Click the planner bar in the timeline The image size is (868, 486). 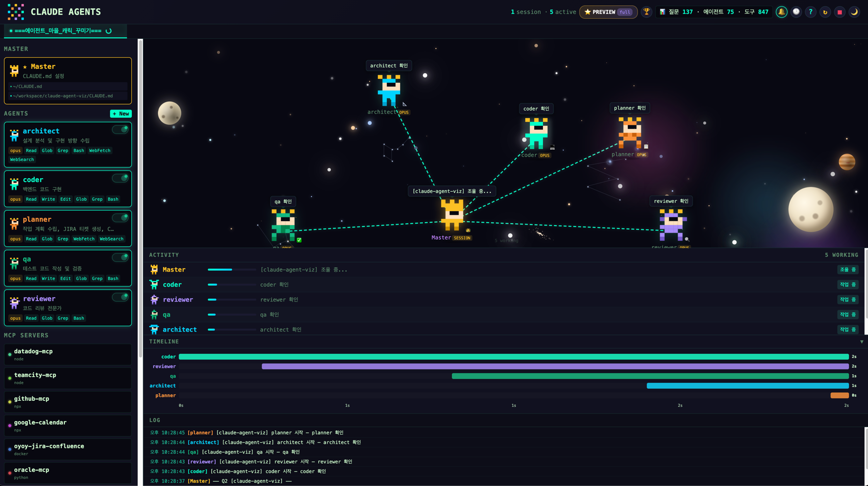point(839,395)
